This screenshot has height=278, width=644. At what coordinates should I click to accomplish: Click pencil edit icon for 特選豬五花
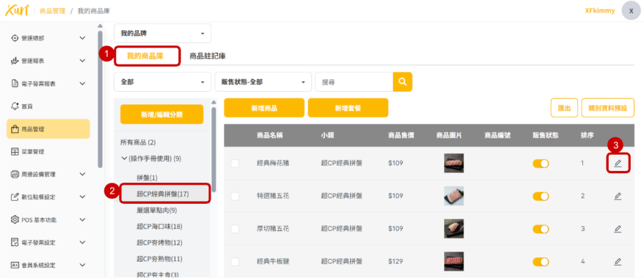click(x=618, y=196)
